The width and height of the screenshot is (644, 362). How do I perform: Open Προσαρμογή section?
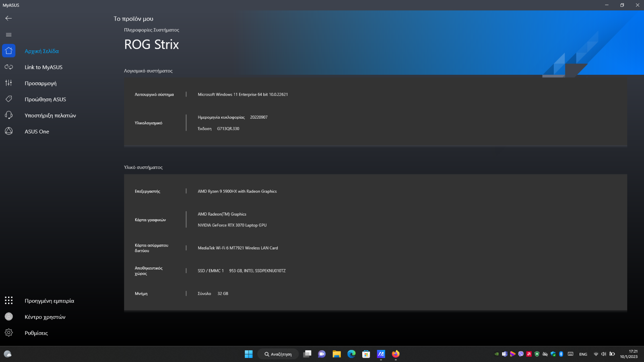click(41, 83)
